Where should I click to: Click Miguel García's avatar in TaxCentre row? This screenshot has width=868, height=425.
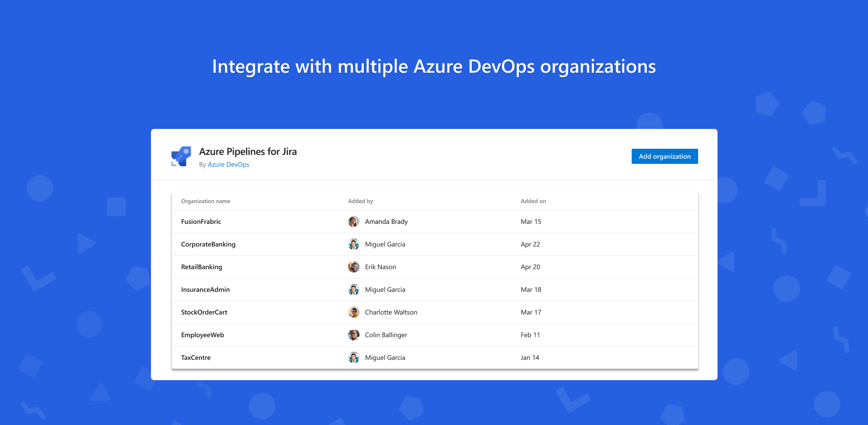(354, 357)
